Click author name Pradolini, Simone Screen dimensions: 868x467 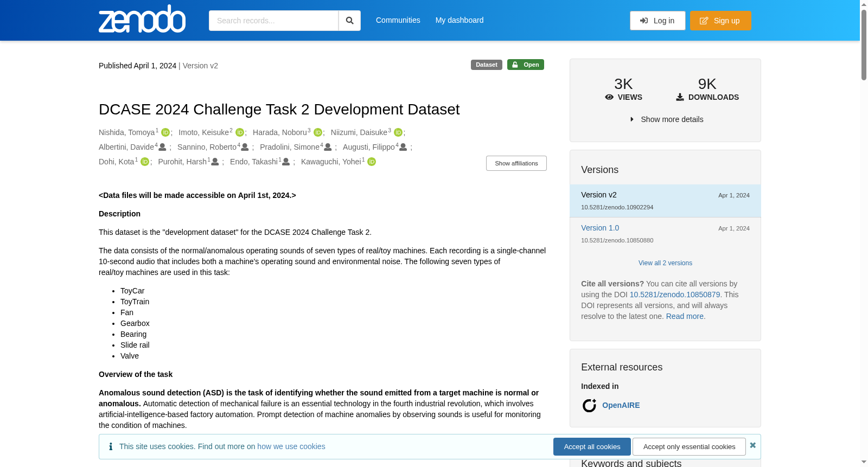(x=290, y=147)
